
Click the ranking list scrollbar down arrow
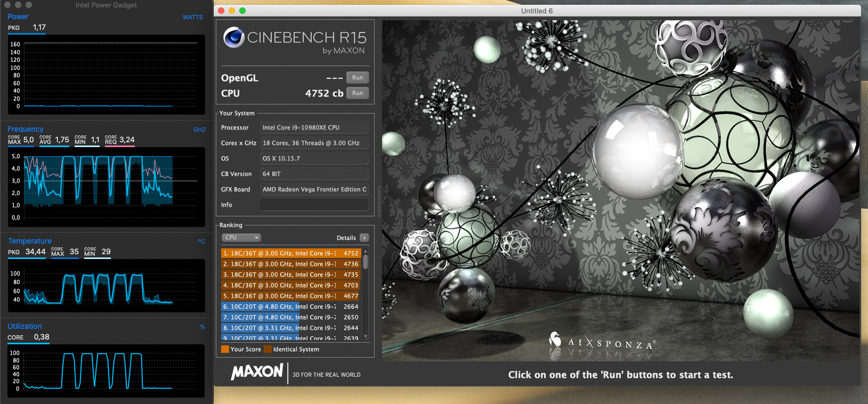[366, 336]
